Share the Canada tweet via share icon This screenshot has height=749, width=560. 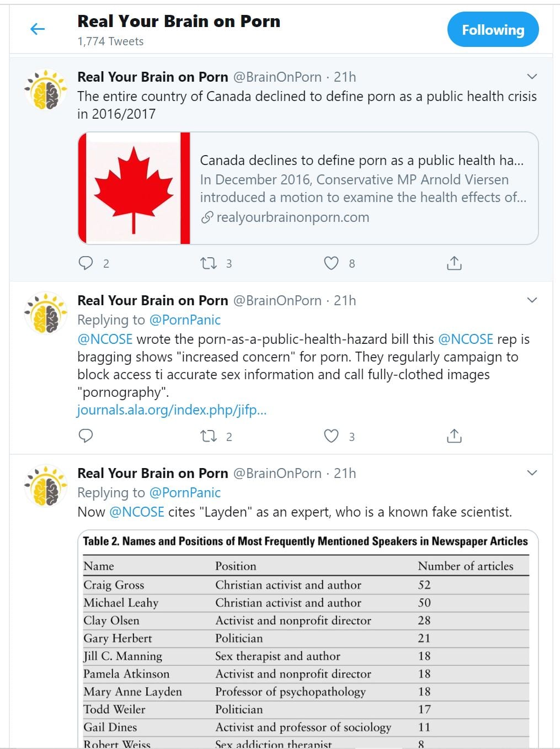(x=454, y=263)
